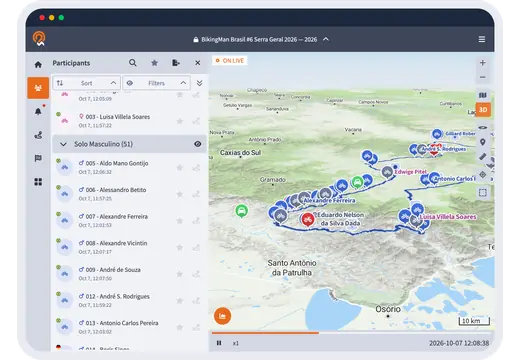Click green car marker near Gramado

(242, 211)
